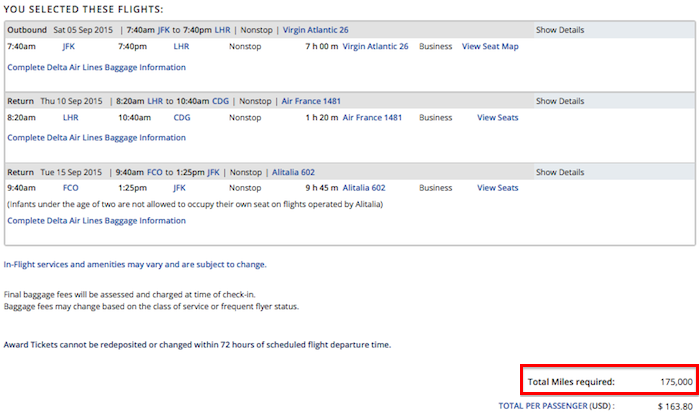Click the 7 h 00 m flight duration
The height and width of the screenshot is (417, 700).
(321, 46)
